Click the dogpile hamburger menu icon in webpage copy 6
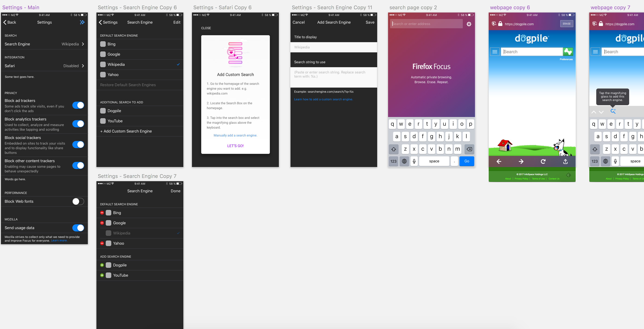 [494, 52]
